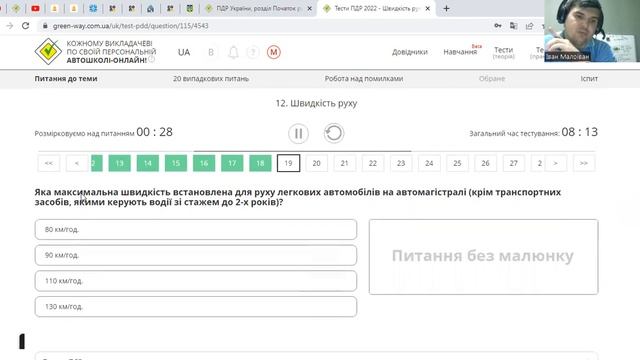Choose answer 110 км/год.
This screenshot has width=640, height=360.
click(196, 281)
